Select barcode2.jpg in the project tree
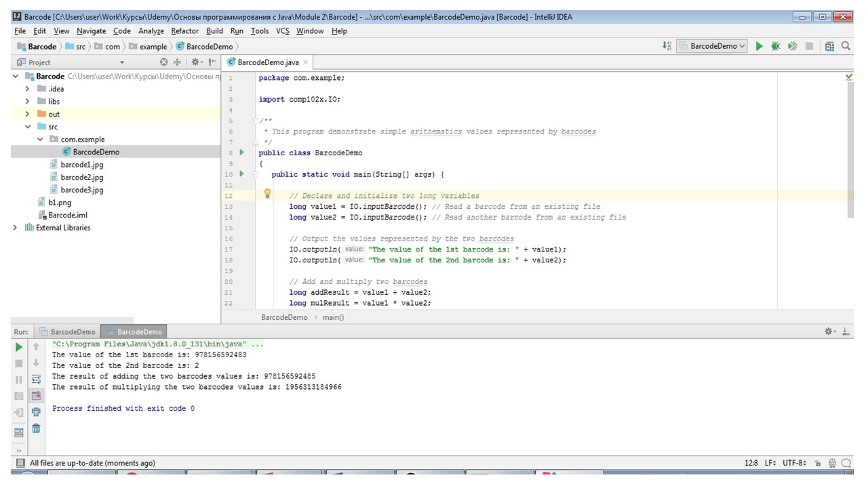This screenshot has width=868, height=488. 81,178
